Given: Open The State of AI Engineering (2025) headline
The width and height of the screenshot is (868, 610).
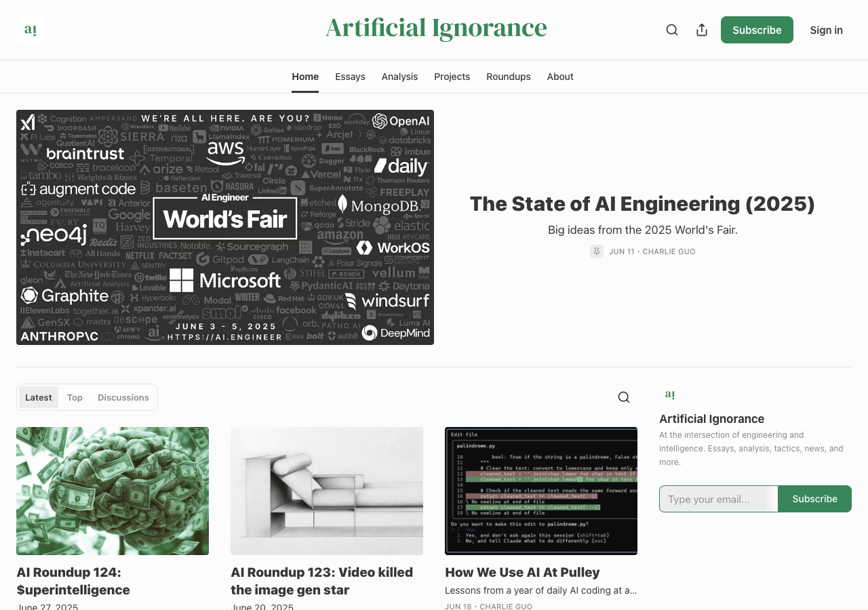Looking at the screenshot, I should point(642,203).
